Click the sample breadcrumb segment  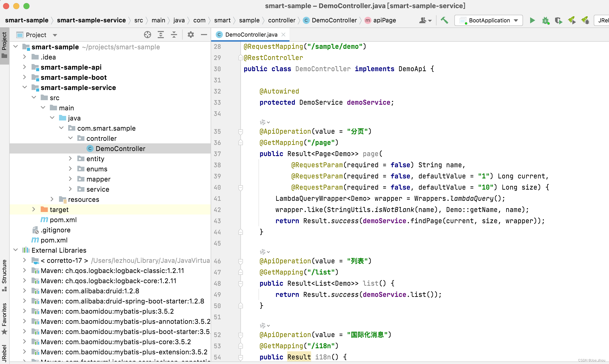pos(249,20)
